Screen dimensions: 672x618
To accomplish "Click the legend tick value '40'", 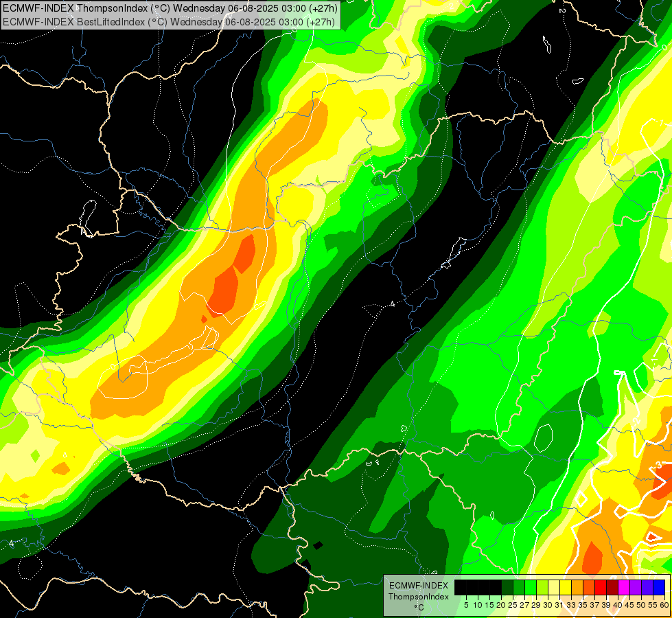I will click(618, 605).
